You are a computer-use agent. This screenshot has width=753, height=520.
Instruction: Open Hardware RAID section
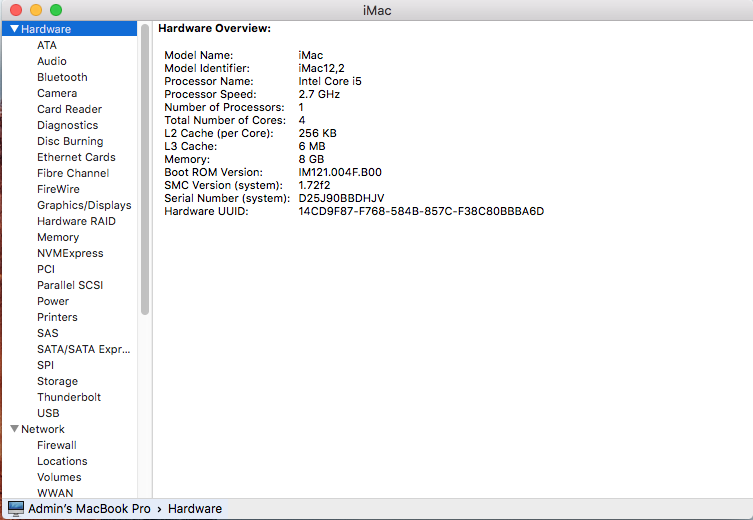click(x=76, y=221)
